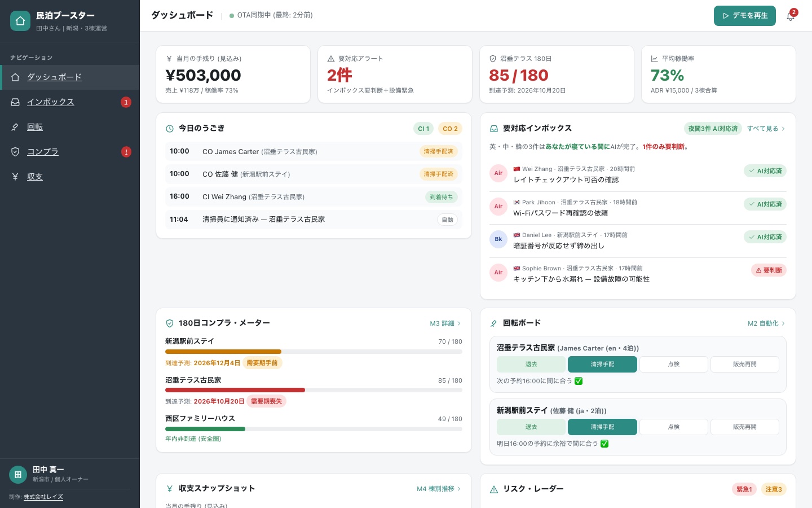Open the 10:00 CO James Carter row
Screen dimensions: 812x508
click(x=314, y=152)
